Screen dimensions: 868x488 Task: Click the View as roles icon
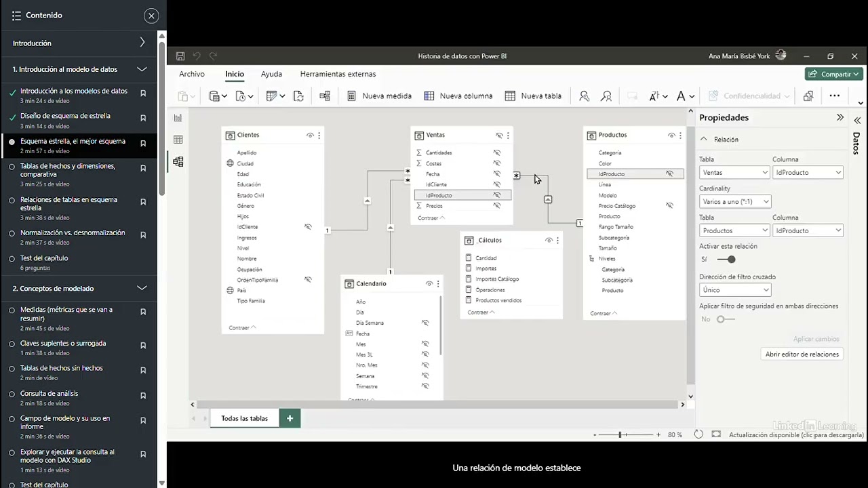coord(606,96)
